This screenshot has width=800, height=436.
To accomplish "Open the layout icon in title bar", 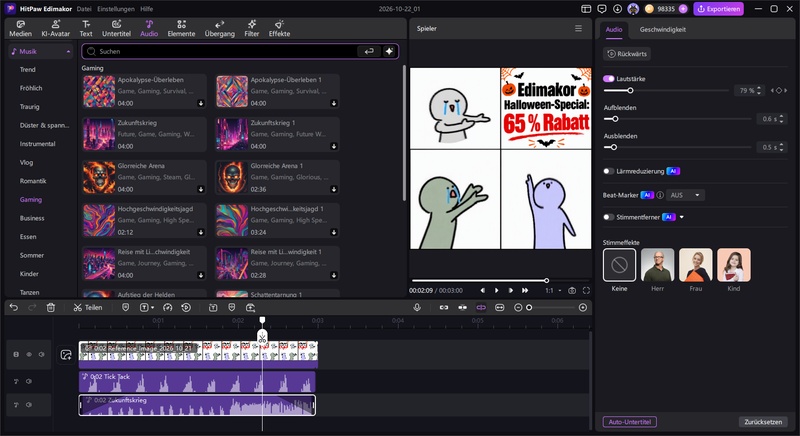I will pos(586,9).
